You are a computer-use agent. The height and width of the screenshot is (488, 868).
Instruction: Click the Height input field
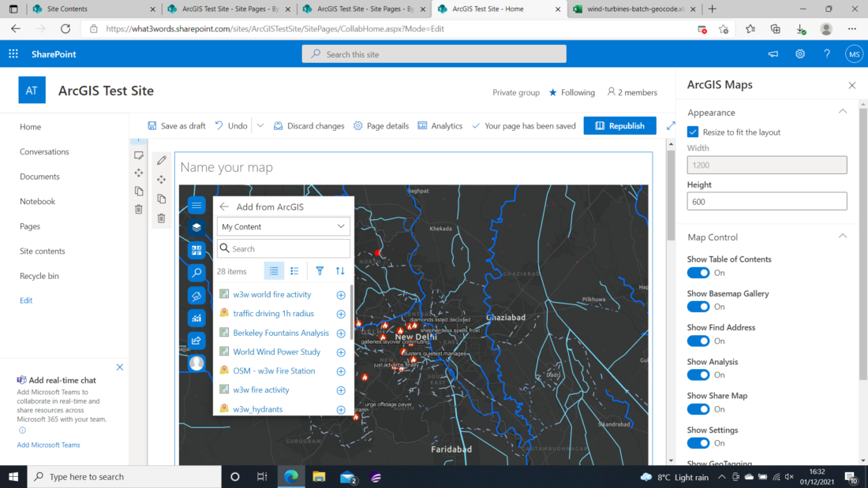coord(767,201)
